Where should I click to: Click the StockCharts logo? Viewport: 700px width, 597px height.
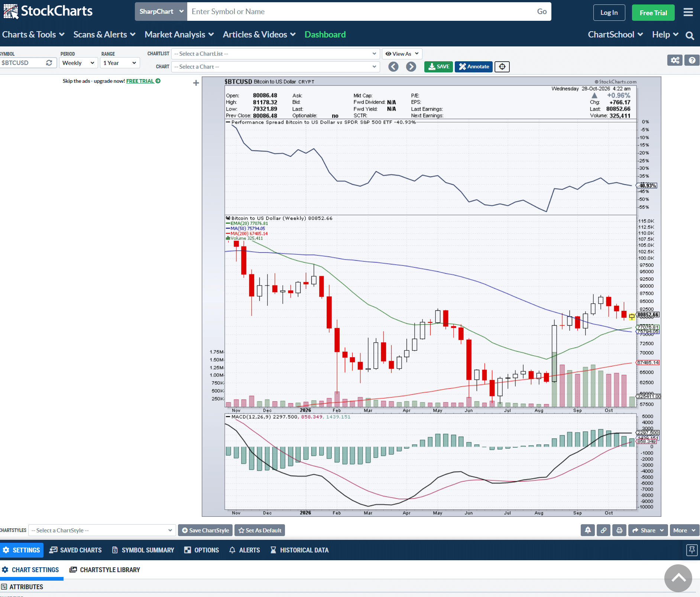coord(48,11)
